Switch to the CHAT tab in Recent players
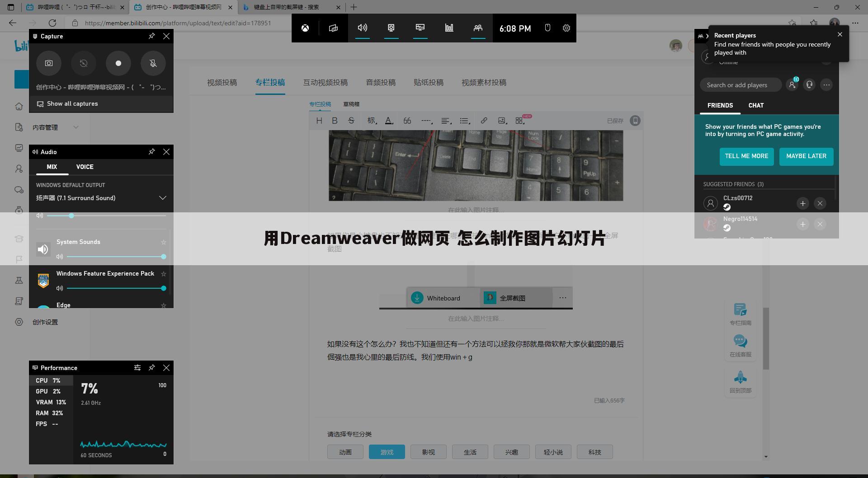Viewport: 868px width, 478px height. [756, 105]
